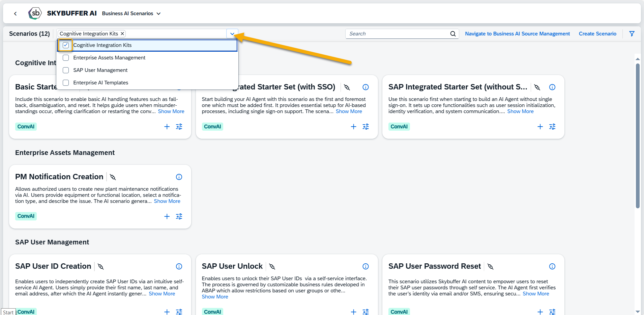
Task: Add Basic Starter scenario with plus icon
Action: (x=167, y=127)
